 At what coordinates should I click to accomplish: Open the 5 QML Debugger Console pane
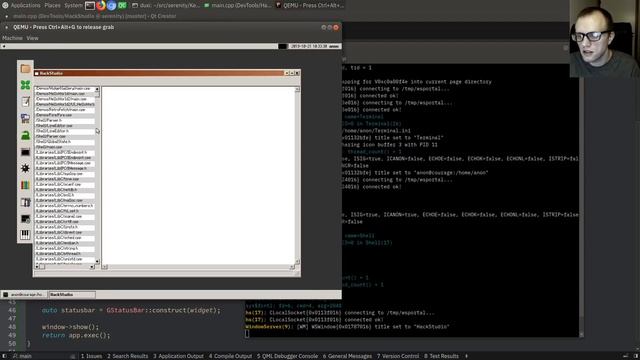click(x=287, y=356)
